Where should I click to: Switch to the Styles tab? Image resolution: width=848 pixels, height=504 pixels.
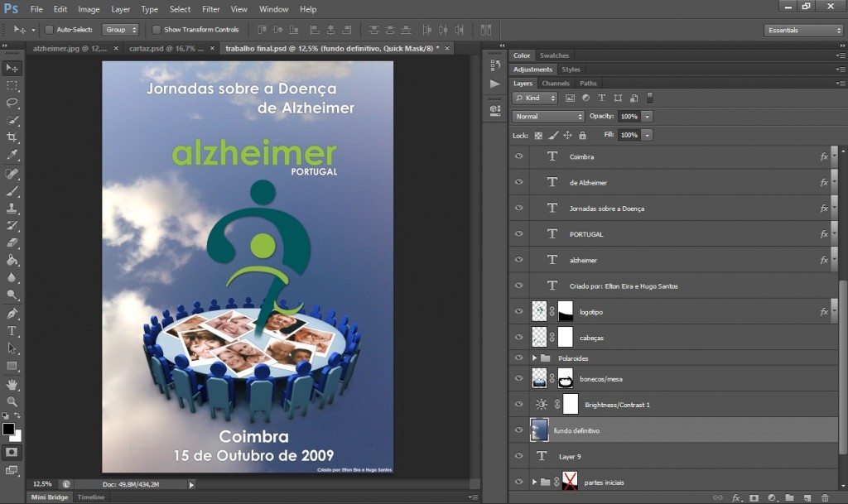pyautogui.click(x=571, y=70)
